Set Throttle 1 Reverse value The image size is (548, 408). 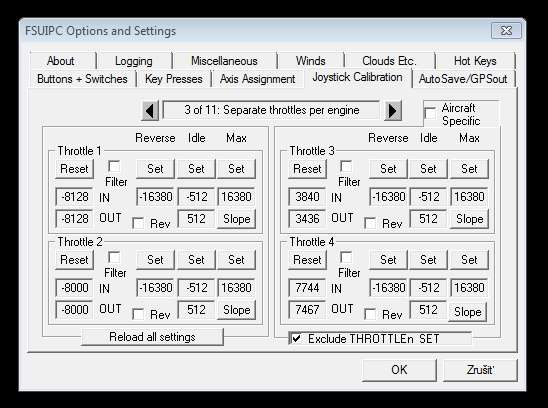click(155, 169)
